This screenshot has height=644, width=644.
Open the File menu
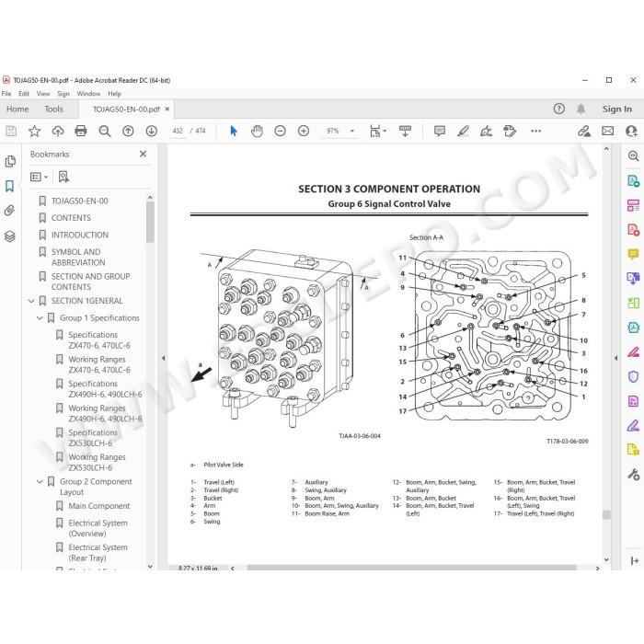pos(6,94)
